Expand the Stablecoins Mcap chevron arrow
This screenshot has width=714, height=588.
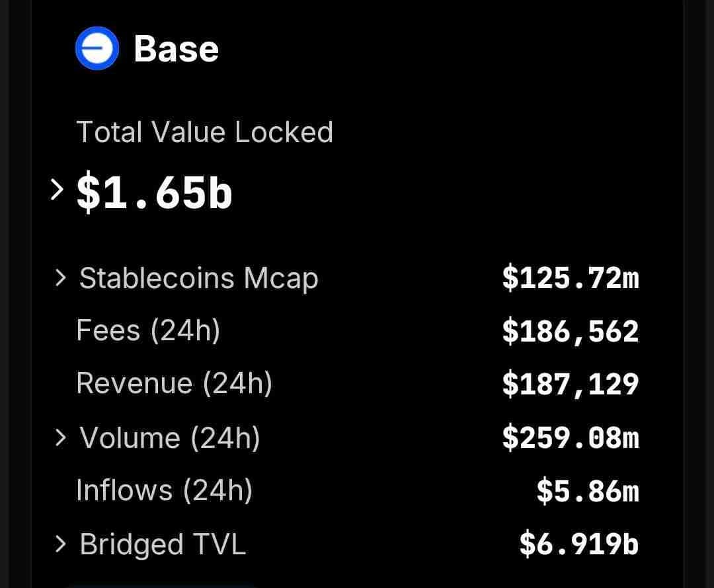coord(61,278)
